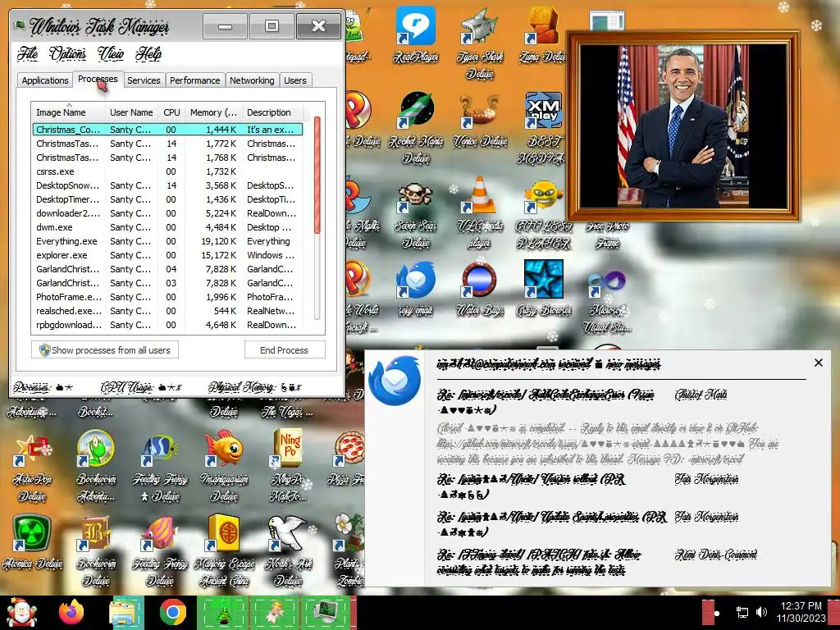Launch VLC media player from desktop
This screenshot has width=840, height=630.
pos(480,212)
